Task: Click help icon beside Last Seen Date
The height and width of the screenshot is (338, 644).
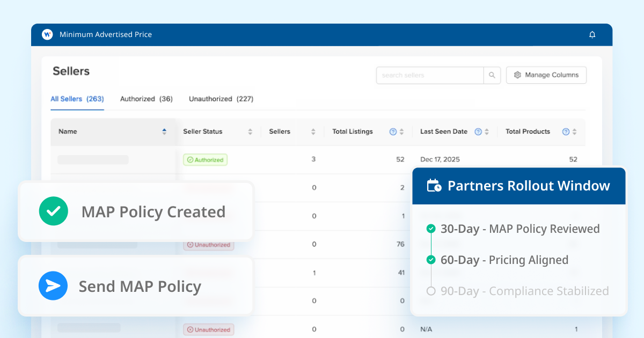Action: (x=478, y=132)
